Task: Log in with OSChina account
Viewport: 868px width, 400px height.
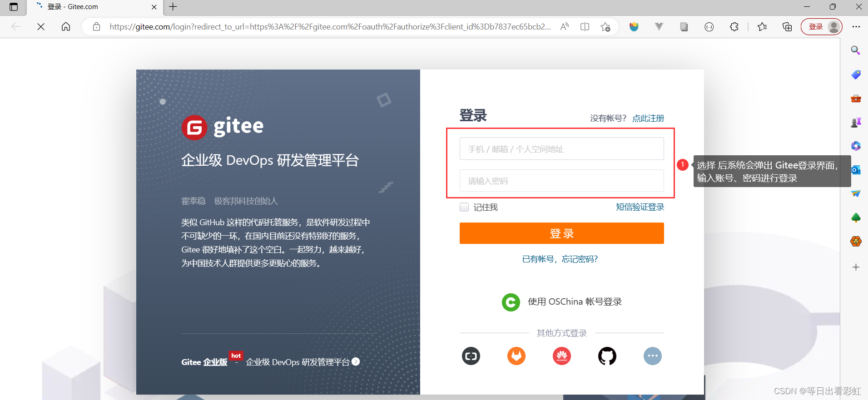Action: click(561, 302)
